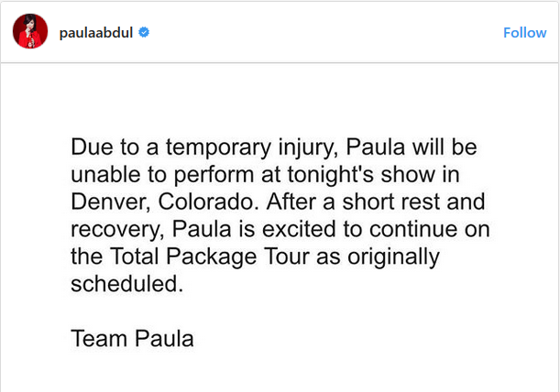Click the words 'short rest and' in the post
The height and width of the screenshot is (392, 560).
(413, 202)
